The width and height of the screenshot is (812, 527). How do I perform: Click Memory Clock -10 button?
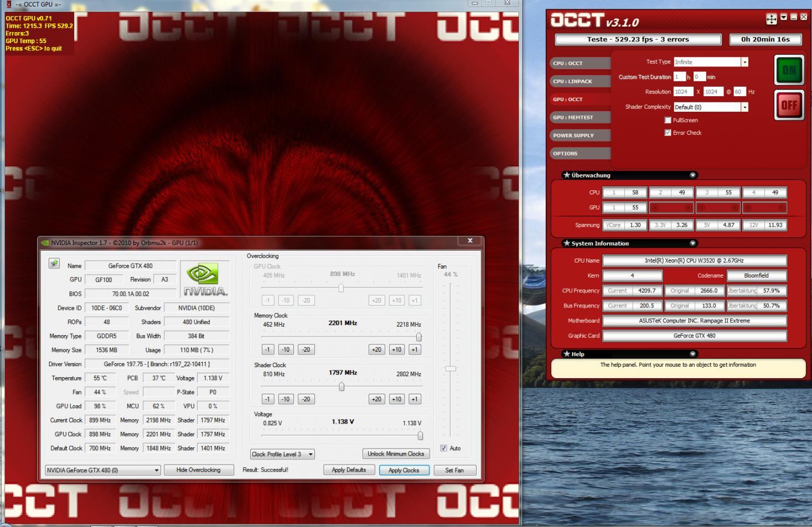point(286,349)
